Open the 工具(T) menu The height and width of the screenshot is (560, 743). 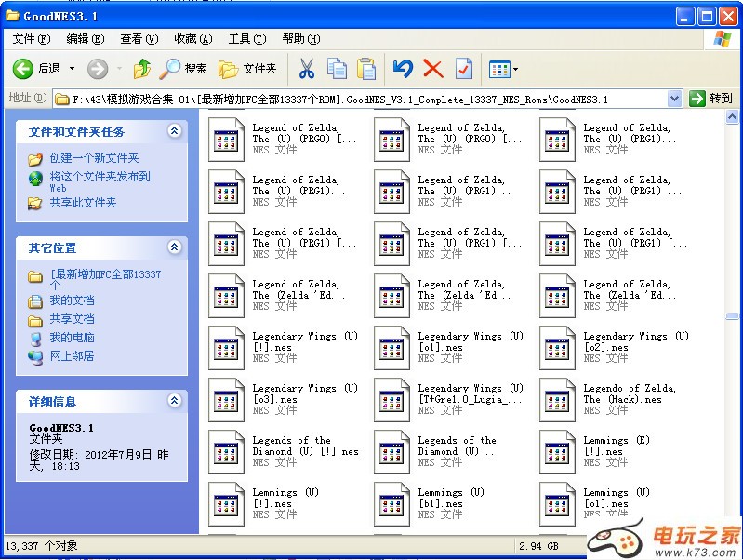point(246,39)
